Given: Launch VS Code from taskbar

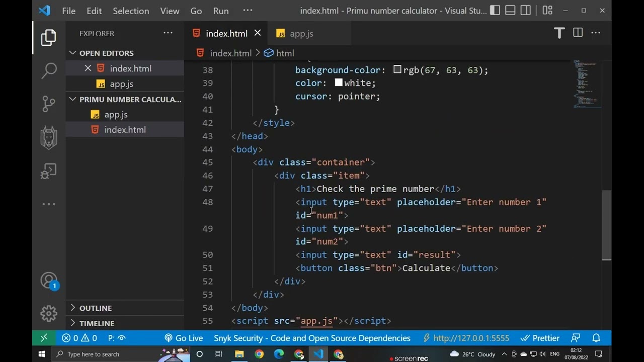Looking at the screenshot, I should click(318, 354).
